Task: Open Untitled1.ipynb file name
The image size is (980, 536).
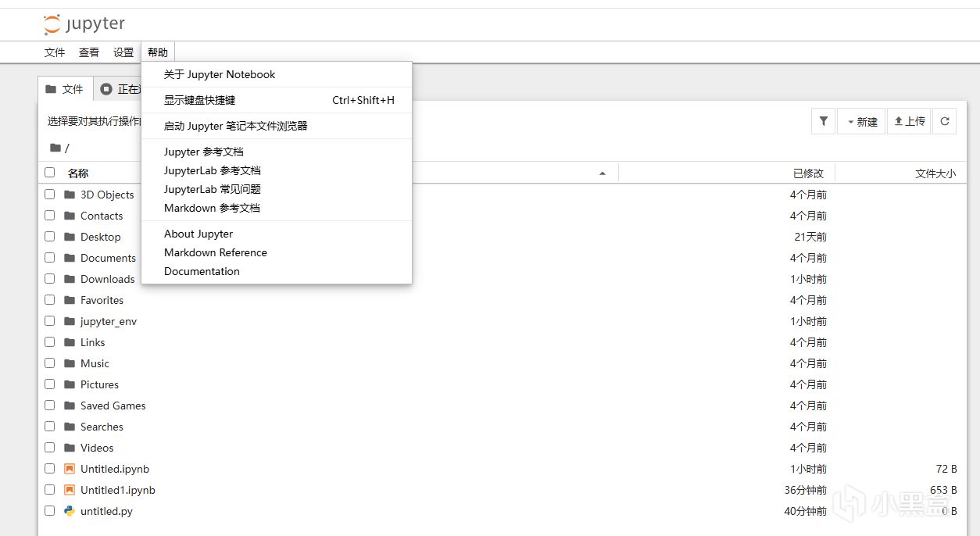Action: (x=118, y=490)
